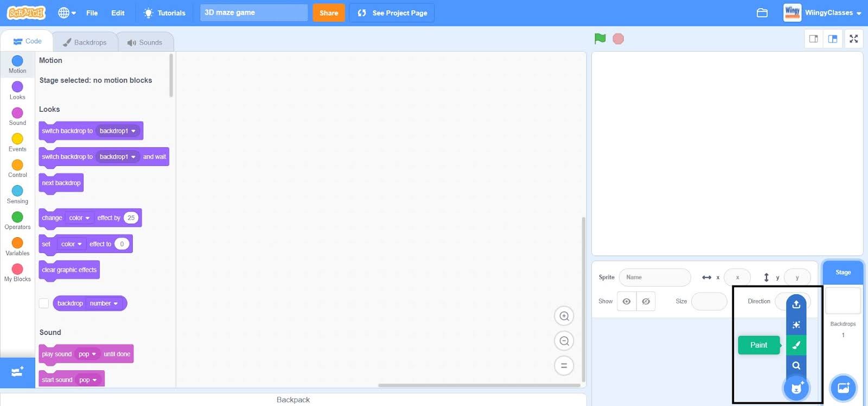Expand number dropdown in backdrop block
Image resolution: width=868 pixels, height=406 pixels.
104,303
